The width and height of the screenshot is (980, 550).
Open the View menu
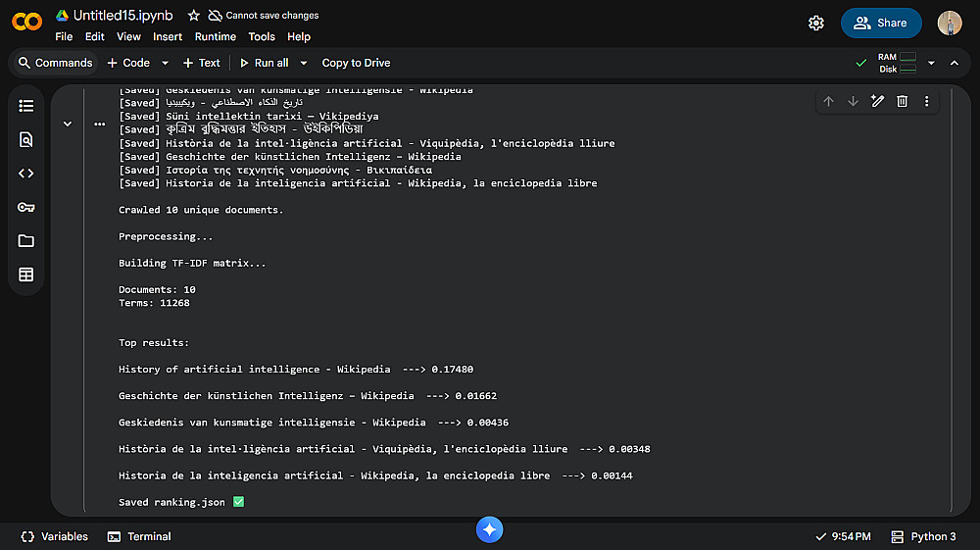pos(128,37)
